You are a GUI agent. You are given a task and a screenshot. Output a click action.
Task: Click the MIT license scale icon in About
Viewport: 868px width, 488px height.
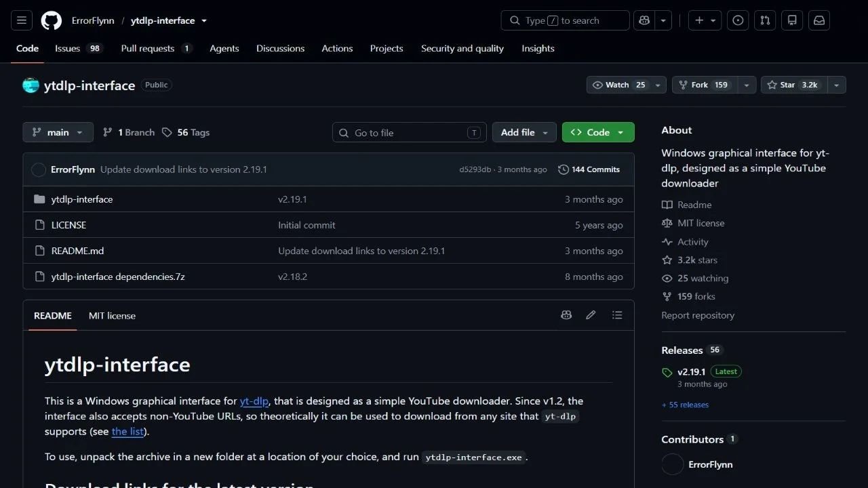point(667,223)
